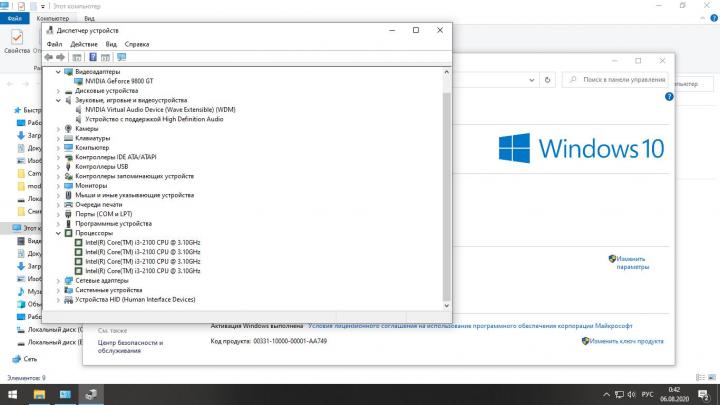Image resolution: width=720 pixels, height=405 pixels.
Task: Open the address bar dropdown in System window
Action: tap(532, 80)
